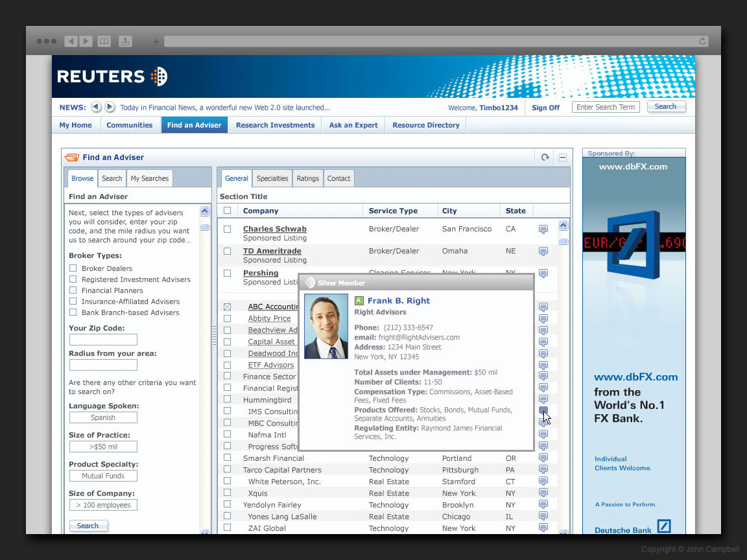Viewport: 747px width, 560px height.
Task: Open comment icon for White Peterson, Inc.
Action: point(543,480)
